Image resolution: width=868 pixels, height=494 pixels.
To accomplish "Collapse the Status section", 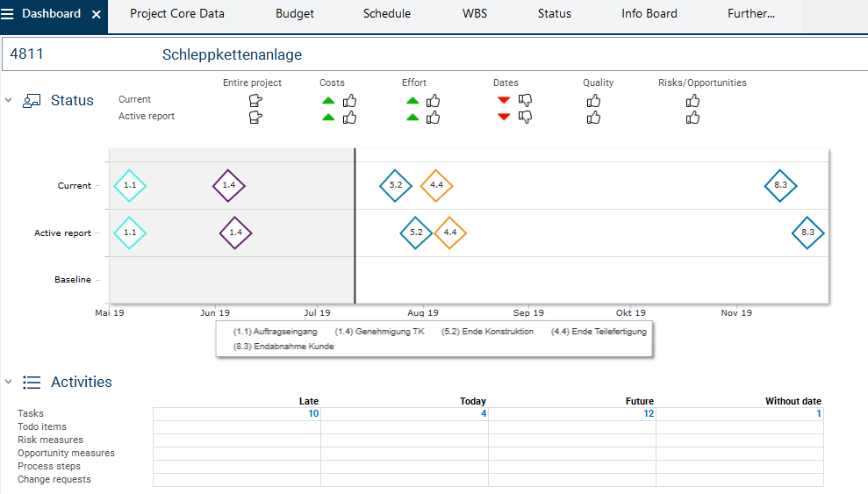I will tap(9, 100).
